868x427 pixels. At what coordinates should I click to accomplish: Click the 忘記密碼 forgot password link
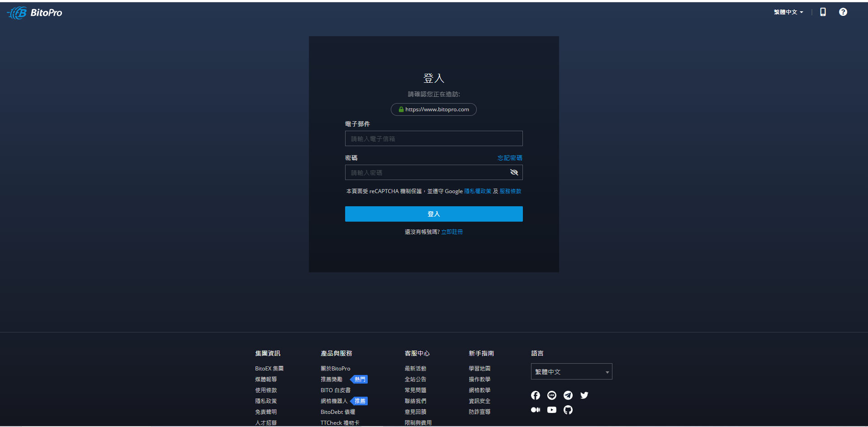510,158
